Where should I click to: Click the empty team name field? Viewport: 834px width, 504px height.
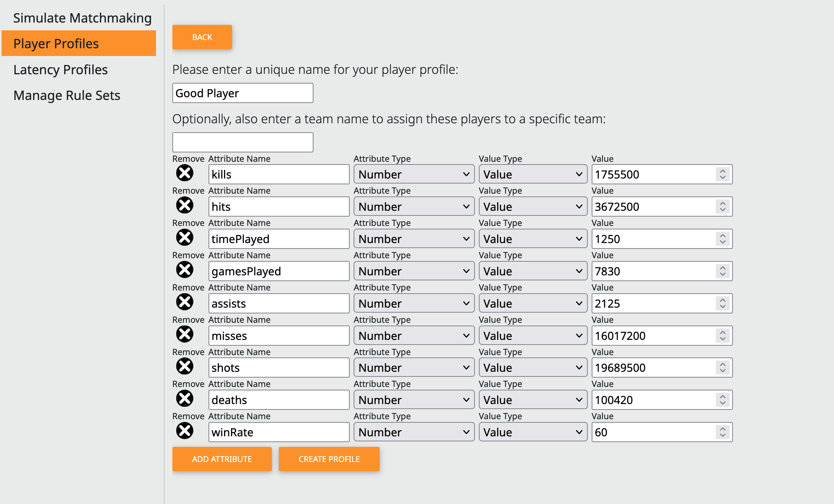coord(243,142)
